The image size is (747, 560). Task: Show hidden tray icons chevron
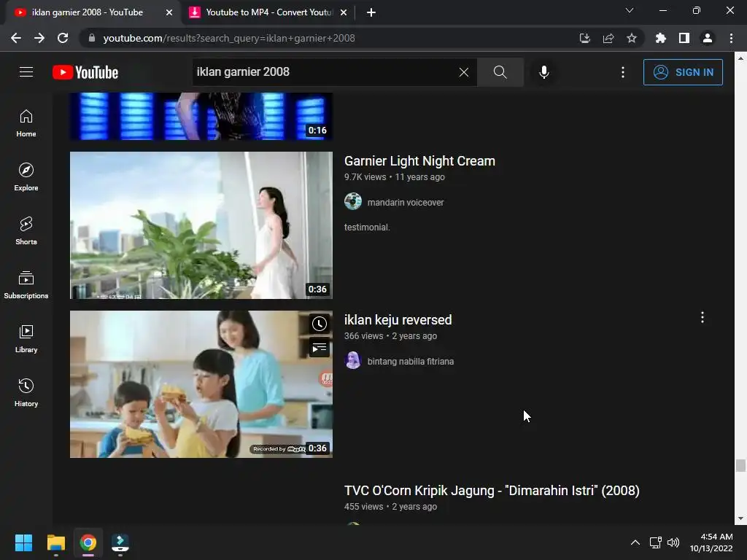point(635,542)
